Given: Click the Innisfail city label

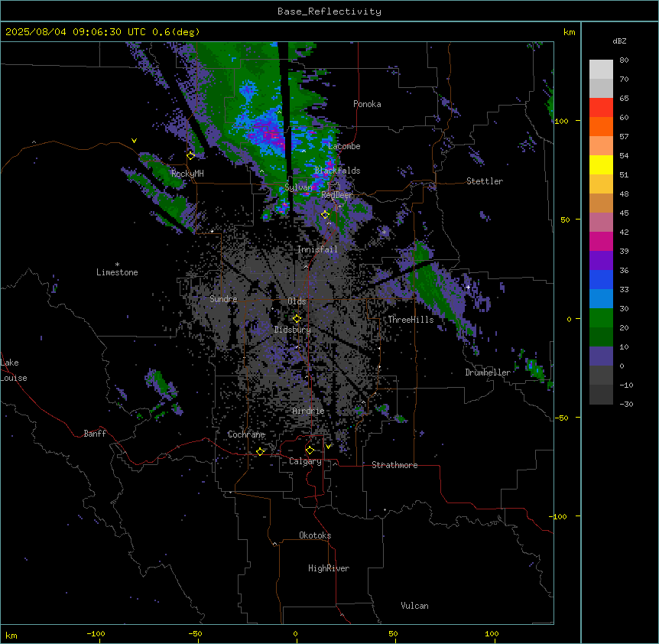Looking at the screenshot, I should (317, 249).
